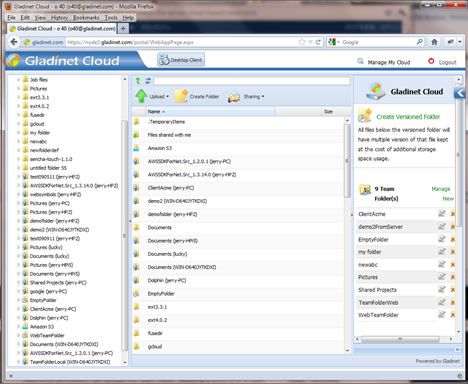468x384 pixels.
Task: Open the History menu
Action: point(59,17)
